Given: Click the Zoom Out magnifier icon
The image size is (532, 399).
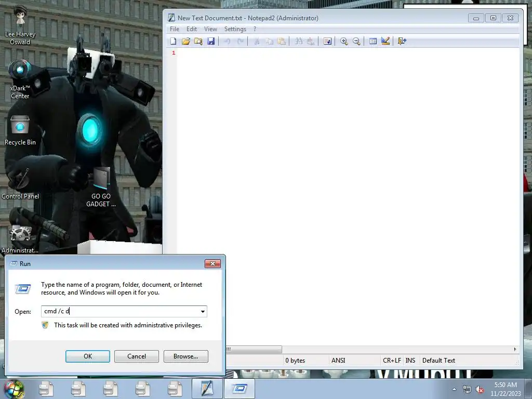Looking at the screenshot, I should [x=356, y=42].
